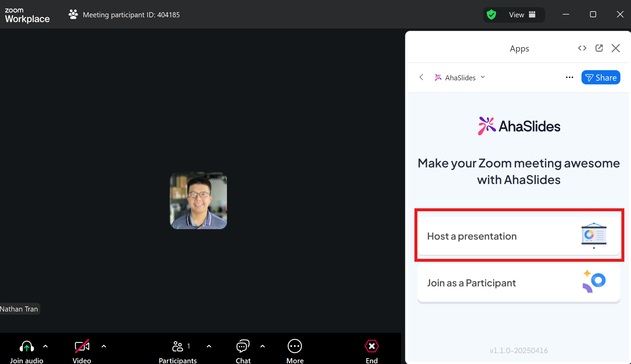Open the three-dot menu in AhaSlides header
This screenshot has width=631, height=364.
point(569,78)
